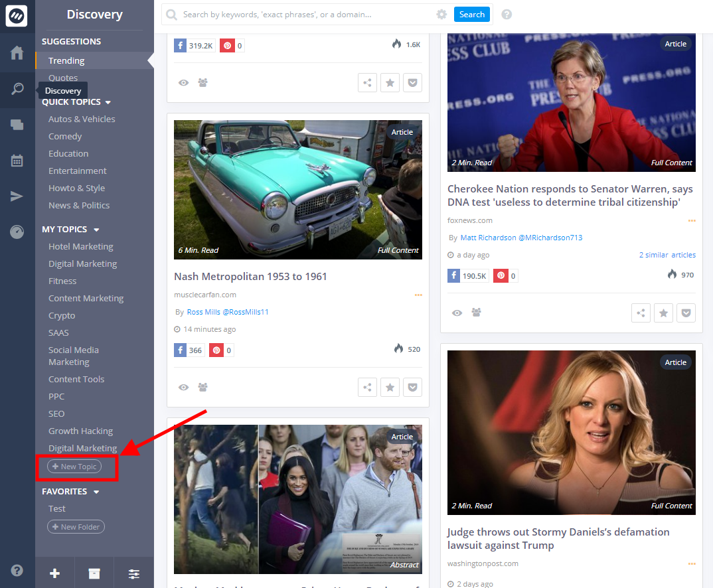Save Nash Metropolitan article to Pocket
Viewport: 713px width, 588px height.
click(412, 387)
